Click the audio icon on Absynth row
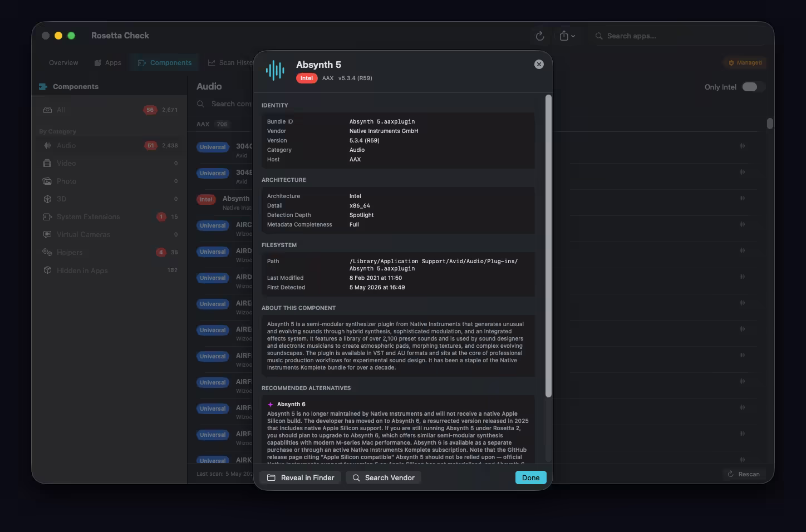This screenshot has width=806, height=532. coord(742,198)
